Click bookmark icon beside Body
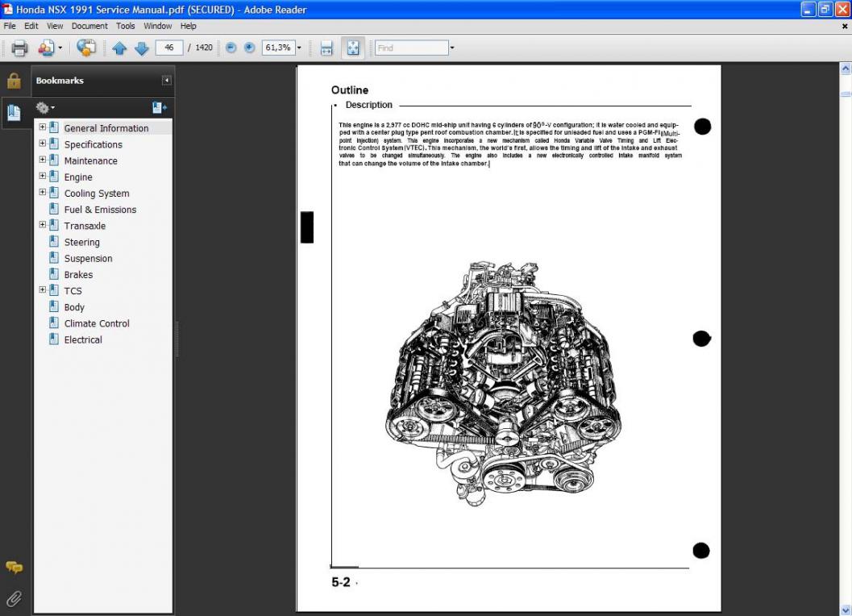 (x=54, y=306)
